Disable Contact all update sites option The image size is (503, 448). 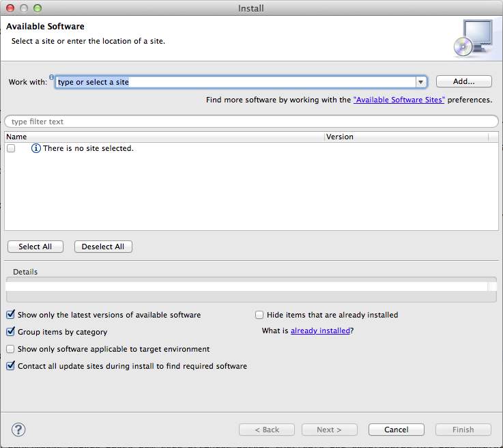[10, 366]
